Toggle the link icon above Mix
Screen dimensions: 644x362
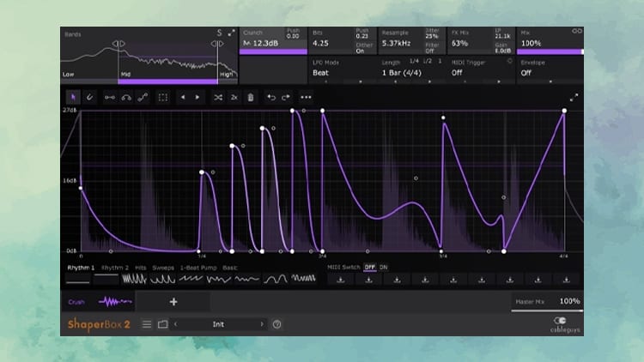[x=577, y=31]
